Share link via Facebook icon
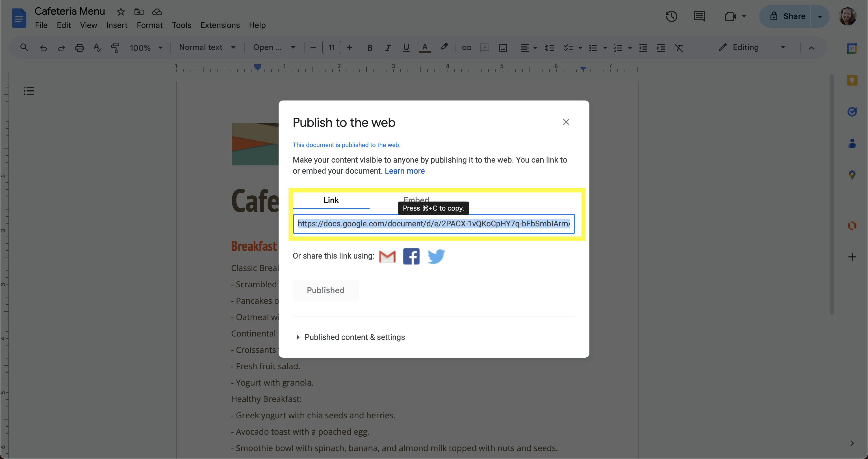The width and height of the screenshot is (868, 459). point(411,256)
